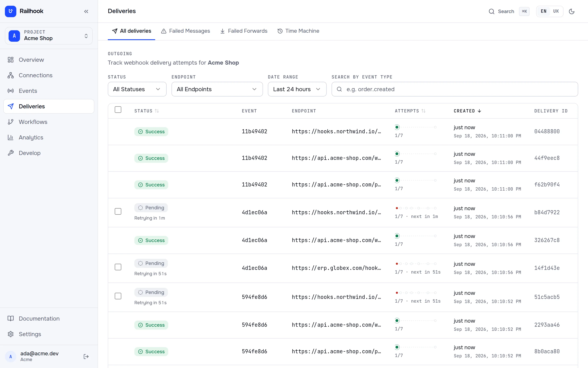This screenshot has height=368, width=588.
Task: Sort by the CREATED column arrow
Action: (x=479, y=111)
